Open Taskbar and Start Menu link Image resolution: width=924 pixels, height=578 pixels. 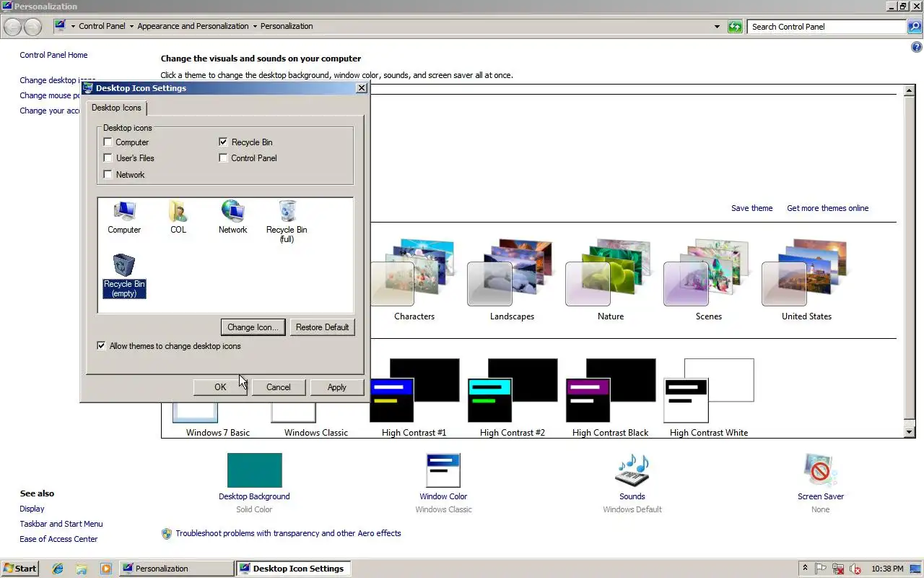click(61, 524)
